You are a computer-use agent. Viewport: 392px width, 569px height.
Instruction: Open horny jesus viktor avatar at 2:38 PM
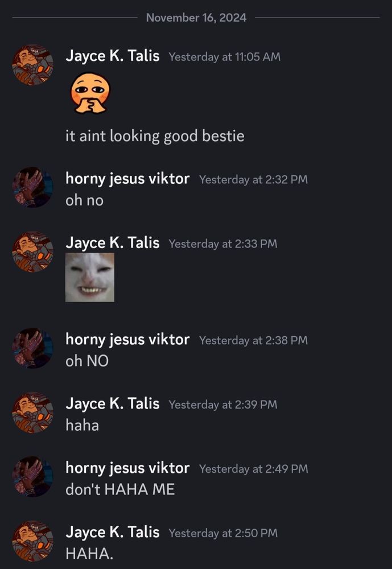32,348
